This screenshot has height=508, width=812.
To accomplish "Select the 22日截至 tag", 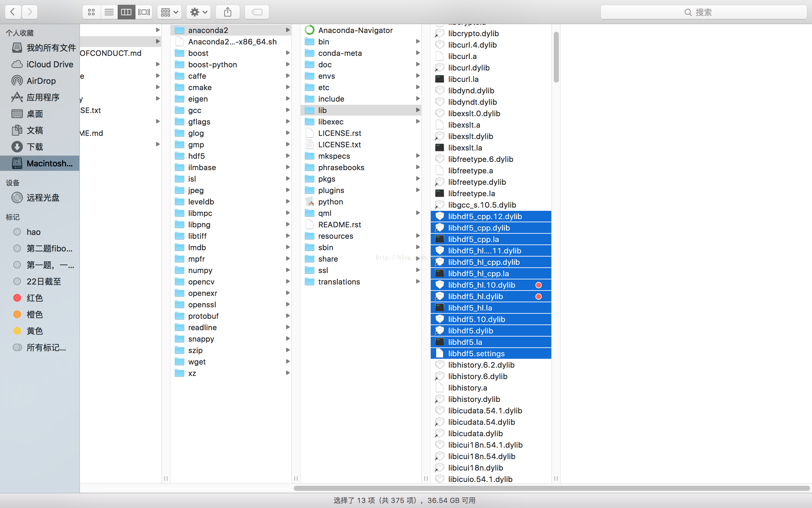I will tap(40, 281).
